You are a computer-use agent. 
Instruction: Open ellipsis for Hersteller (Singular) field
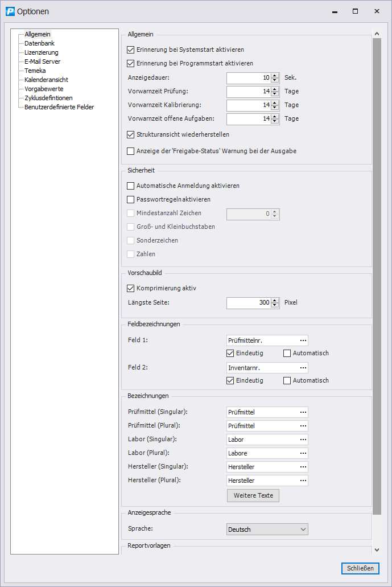[x=303, y=467]
